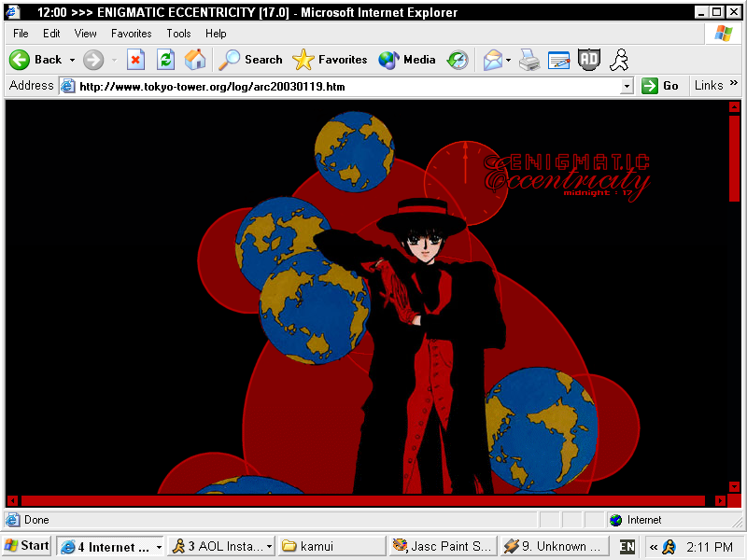Open Favorites pane with star icon
The image size is (747, 560).
pyautogui.click(x=330, y=60)
